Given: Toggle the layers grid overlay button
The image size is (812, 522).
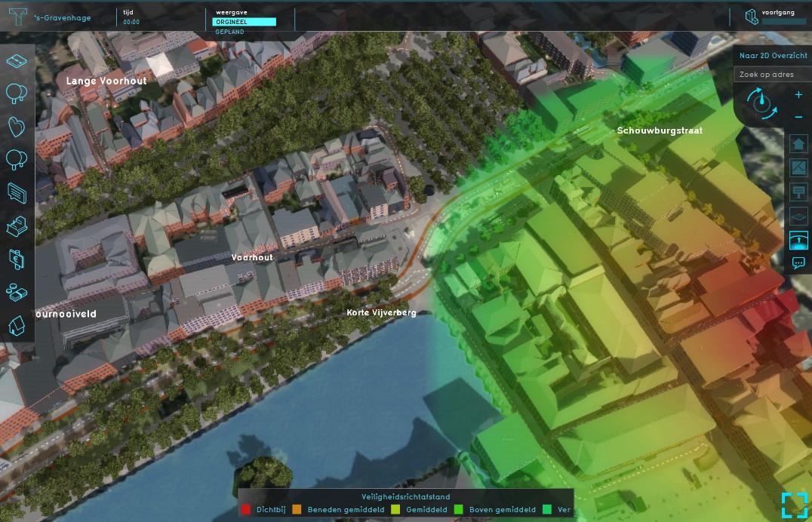Looking at the screenshot, I should (798, 216).
